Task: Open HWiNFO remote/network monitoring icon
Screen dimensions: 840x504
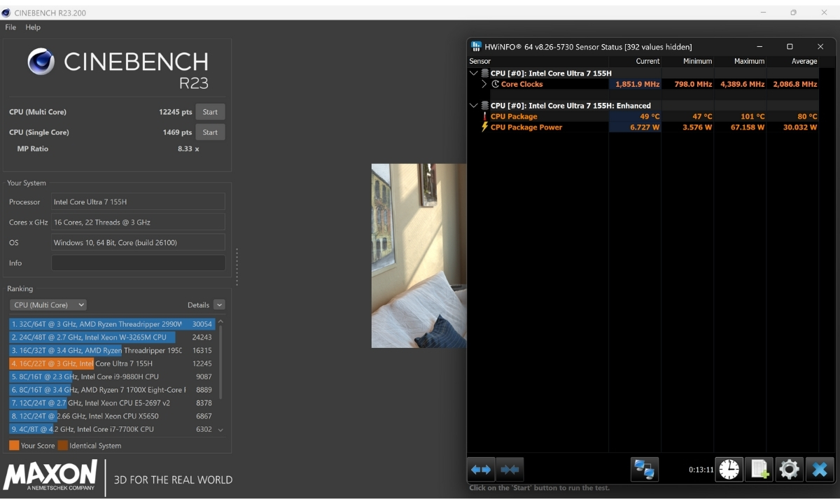Action: tap(645, 469)
